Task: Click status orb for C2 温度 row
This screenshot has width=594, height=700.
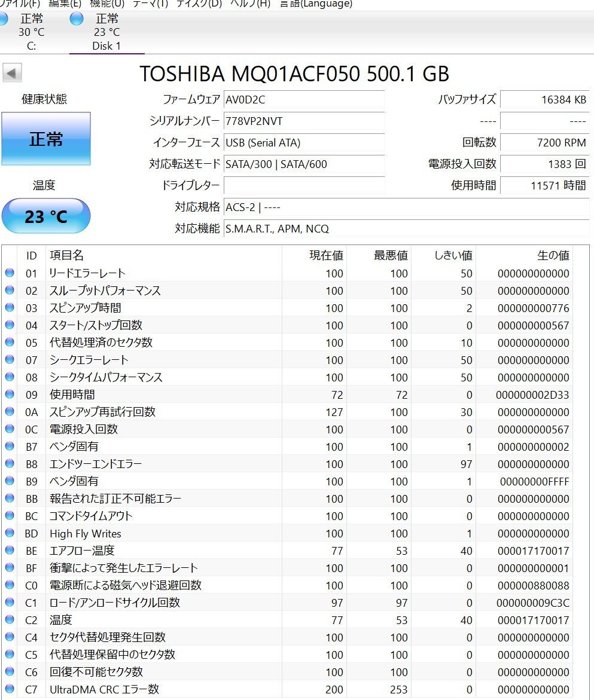Action: click(x=10, y=620)
